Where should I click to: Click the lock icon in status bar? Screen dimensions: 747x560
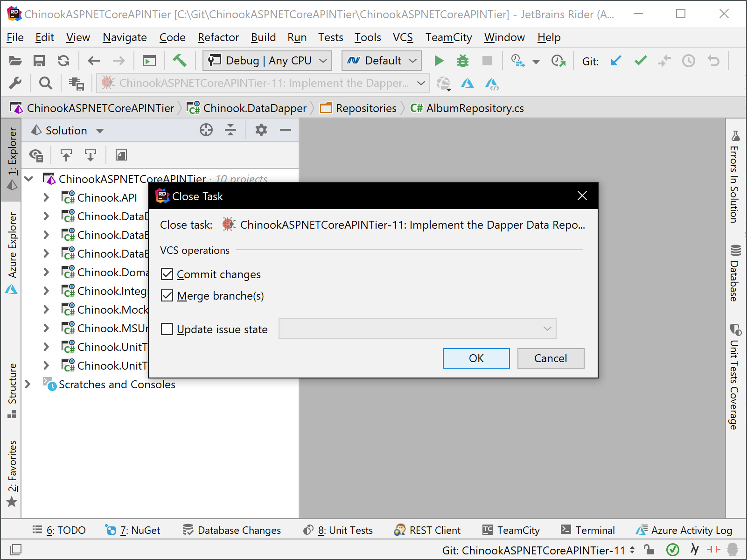[649, 549]
